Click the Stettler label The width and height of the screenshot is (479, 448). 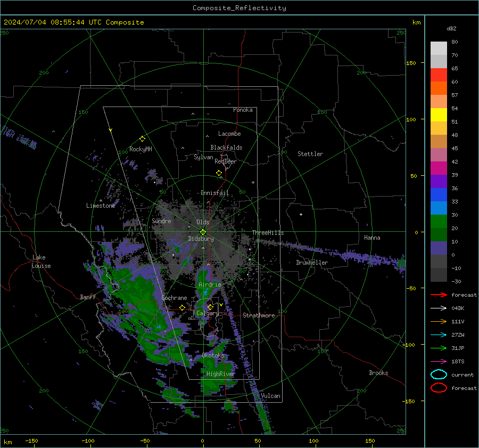point(310,154)
